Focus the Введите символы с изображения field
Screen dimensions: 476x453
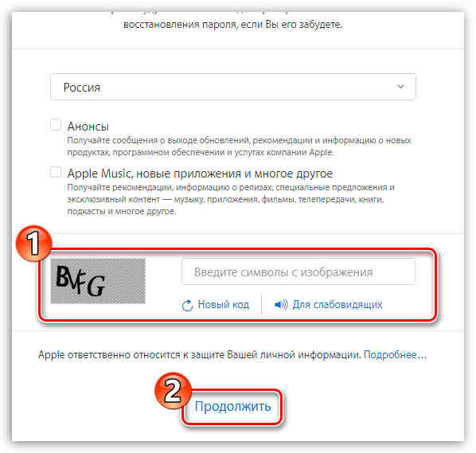click(x=298, y=271)
